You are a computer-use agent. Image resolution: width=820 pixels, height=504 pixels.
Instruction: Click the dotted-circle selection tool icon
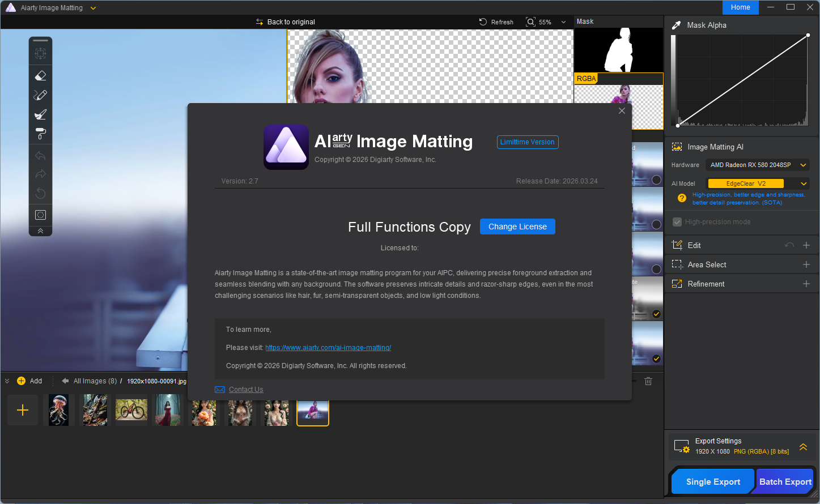point(40,215)
